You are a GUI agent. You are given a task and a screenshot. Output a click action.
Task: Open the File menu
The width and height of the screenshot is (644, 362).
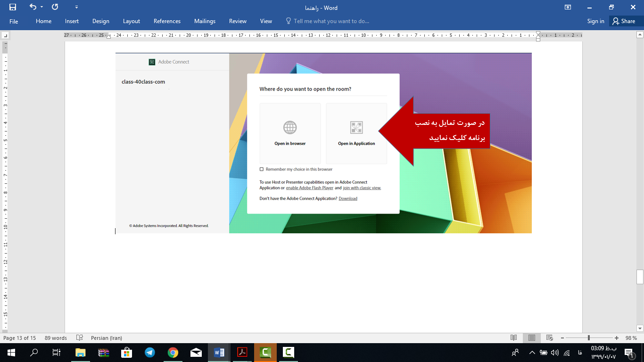pyautogui.click(x=14, y=21)
